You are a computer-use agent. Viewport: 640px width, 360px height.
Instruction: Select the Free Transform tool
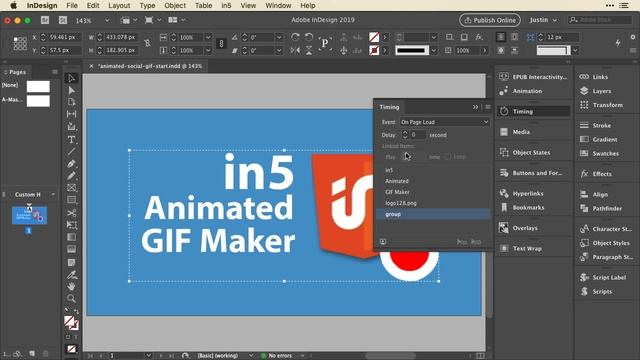point(71,225)
